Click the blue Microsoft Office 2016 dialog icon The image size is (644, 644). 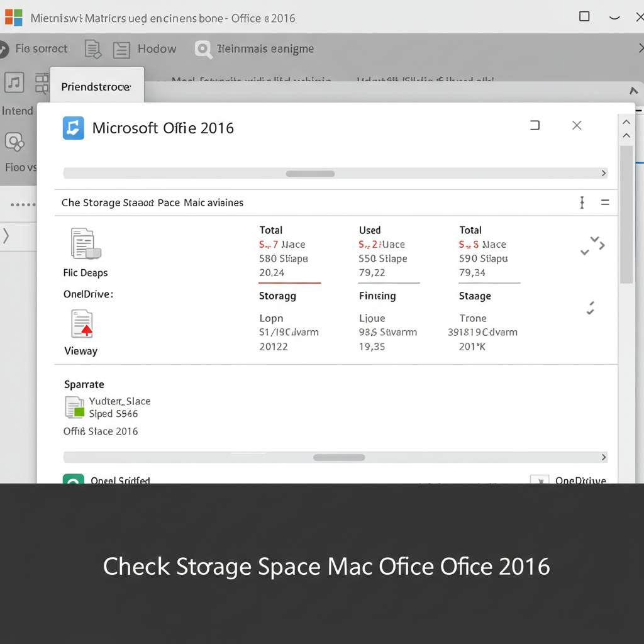click(74, 128)
